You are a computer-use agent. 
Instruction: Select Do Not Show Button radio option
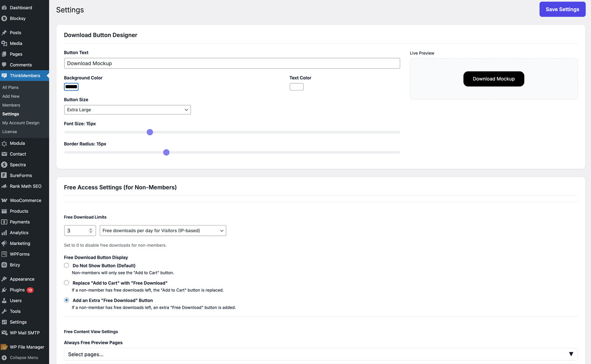pos(67,265)
